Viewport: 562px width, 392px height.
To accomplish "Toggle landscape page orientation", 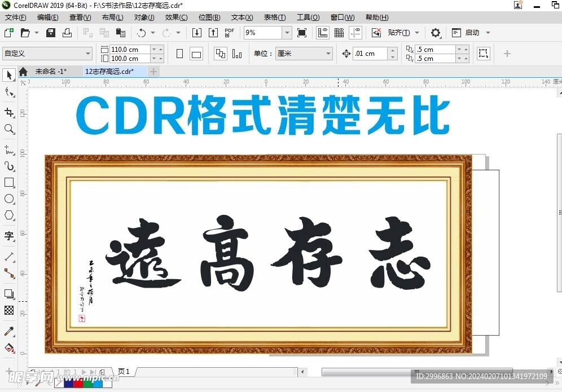I will tap(195, 52).
